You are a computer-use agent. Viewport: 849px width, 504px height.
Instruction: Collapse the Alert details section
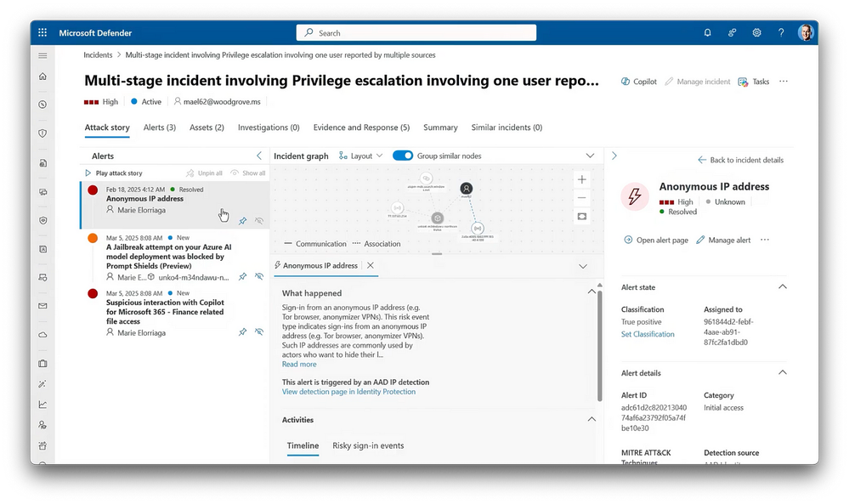point(783,372)
